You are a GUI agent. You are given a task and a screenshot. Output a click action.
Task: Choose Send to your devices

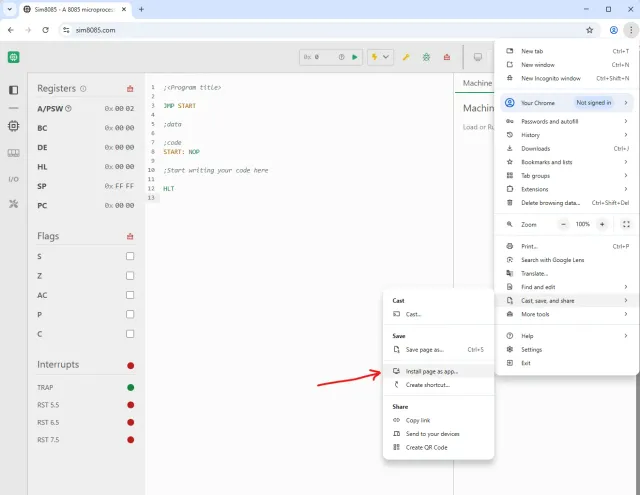(x=439, y=434)
